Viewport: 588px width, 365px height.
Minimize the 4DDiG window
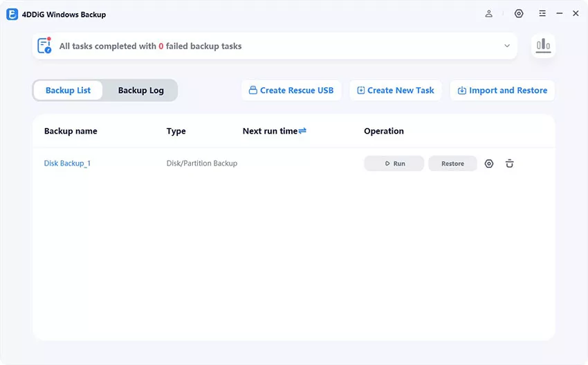pyautogui.click(x=559, y=14)
